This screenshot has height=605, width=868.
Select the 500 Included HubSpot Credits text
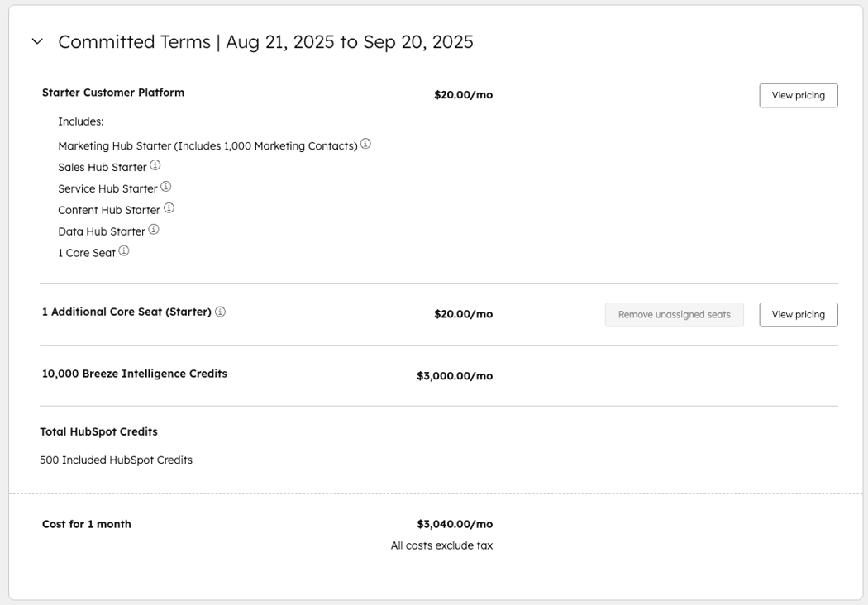pos(115,459)
